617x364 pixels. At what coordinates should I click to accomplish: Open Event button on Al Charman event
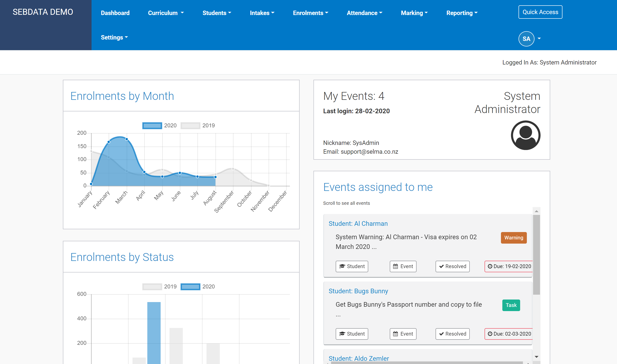click(x=403, y=266)
